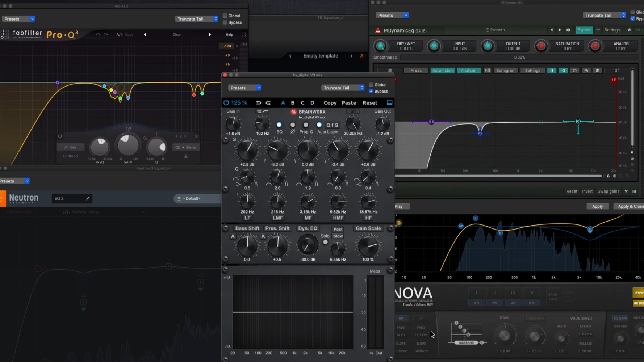The width and height of the screenshot is (644, 362).
Task: Open Presets dropdown in bx_digital window
Action: [244, 88]
